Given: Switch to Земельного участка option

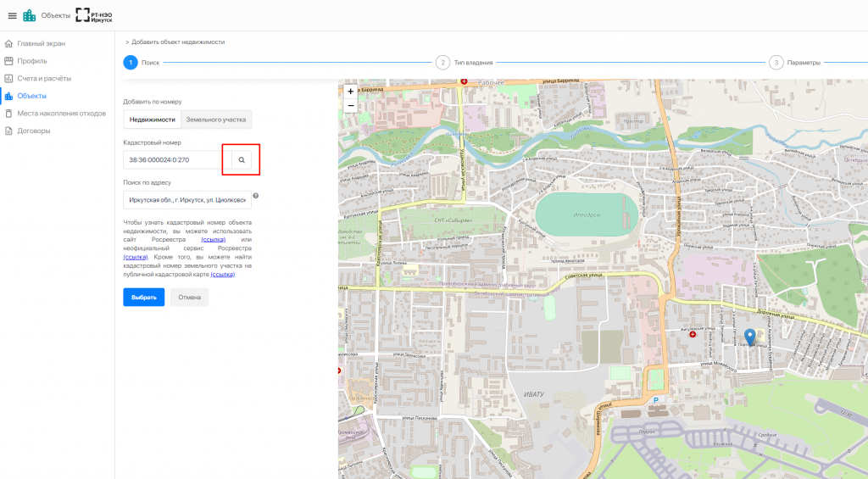Looking at the screenshot, I should [x=216, y=120].
